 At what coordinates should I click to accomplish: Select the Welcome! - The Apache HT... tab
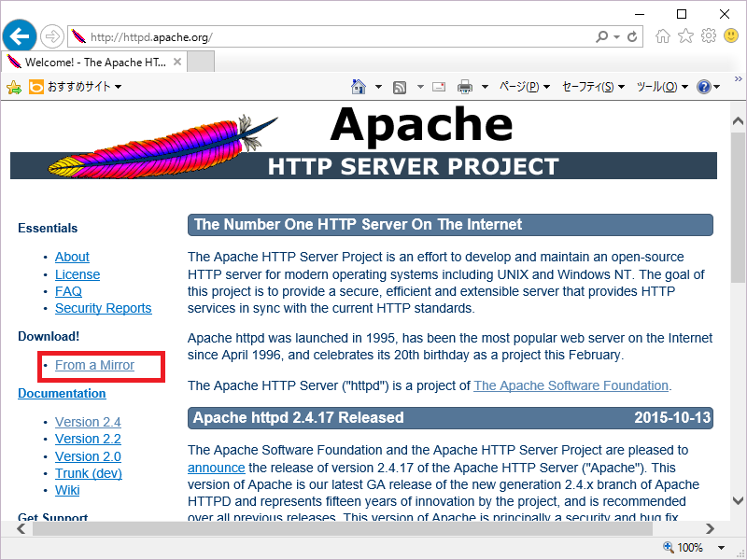(94, 62)
